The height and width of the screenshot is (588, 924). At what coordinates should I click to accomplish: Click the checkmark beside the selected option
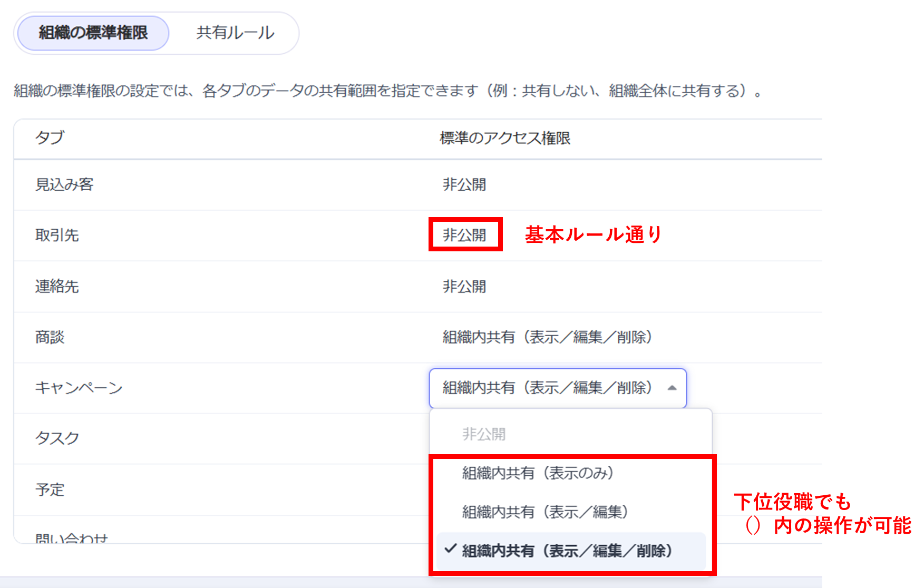pyautogui.click(x=450, y=550)
